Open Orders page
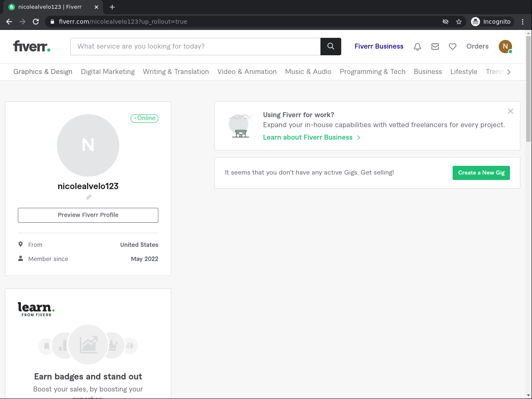 point(478,46)
